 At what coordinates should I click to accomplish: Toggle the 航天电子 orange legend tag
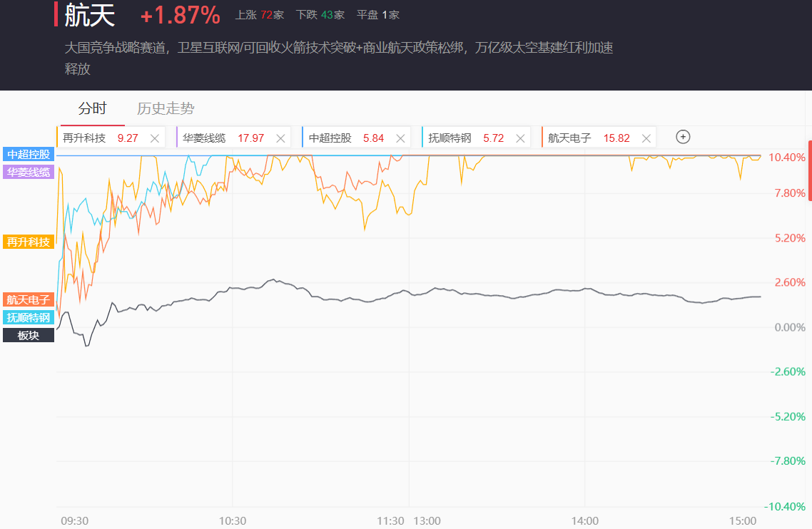29,299
